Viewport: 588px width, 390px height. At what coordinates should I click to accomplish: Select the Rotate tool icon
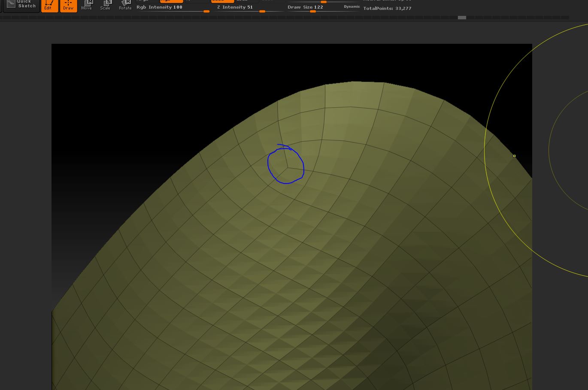(125, 5)
